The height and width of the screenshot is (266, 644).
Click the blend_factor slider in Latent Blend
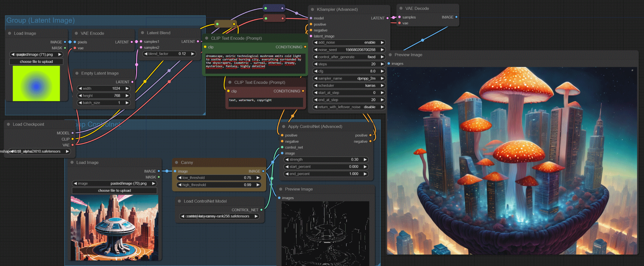click(169, 54)
